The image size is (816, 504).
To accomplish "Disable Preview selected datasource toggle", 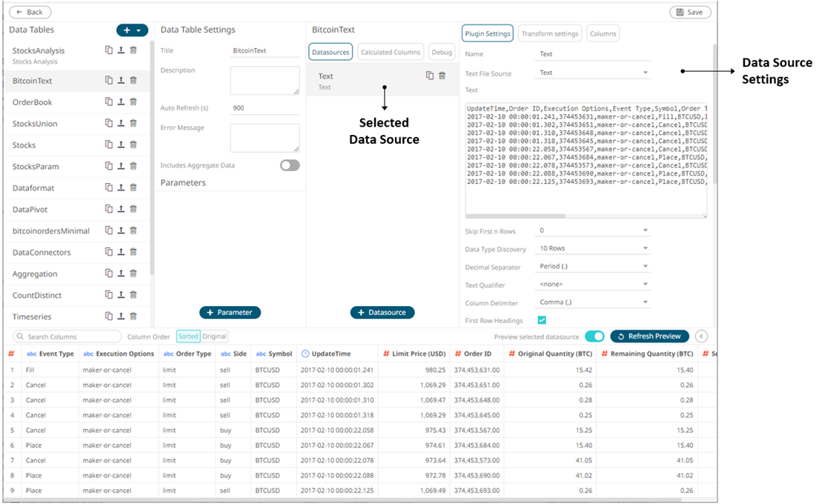I will pyautogui.click(x=594, y=336).
